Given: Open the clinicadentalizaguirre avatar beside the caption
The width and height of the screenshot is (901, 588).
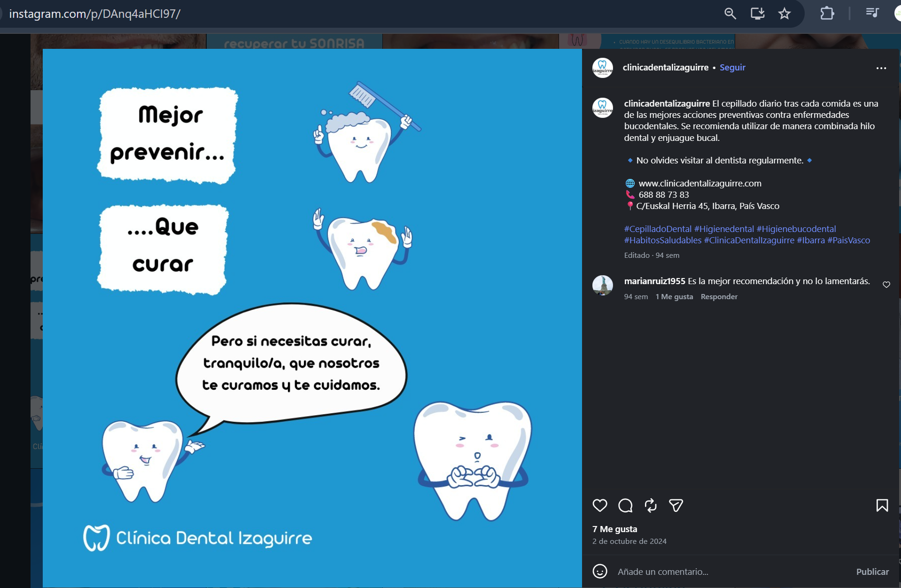Looking at the screenshot, I should pos(603,108).
